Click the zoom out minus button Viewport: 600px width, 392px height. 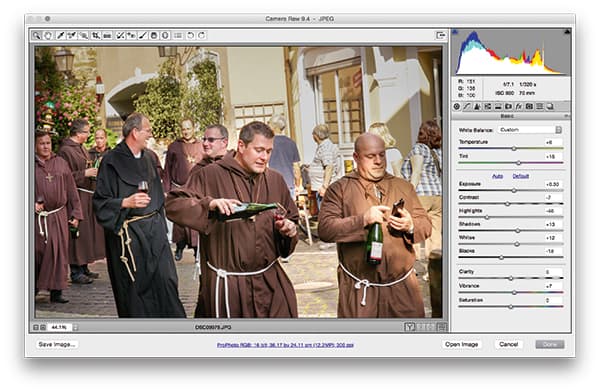pos(36,327)
